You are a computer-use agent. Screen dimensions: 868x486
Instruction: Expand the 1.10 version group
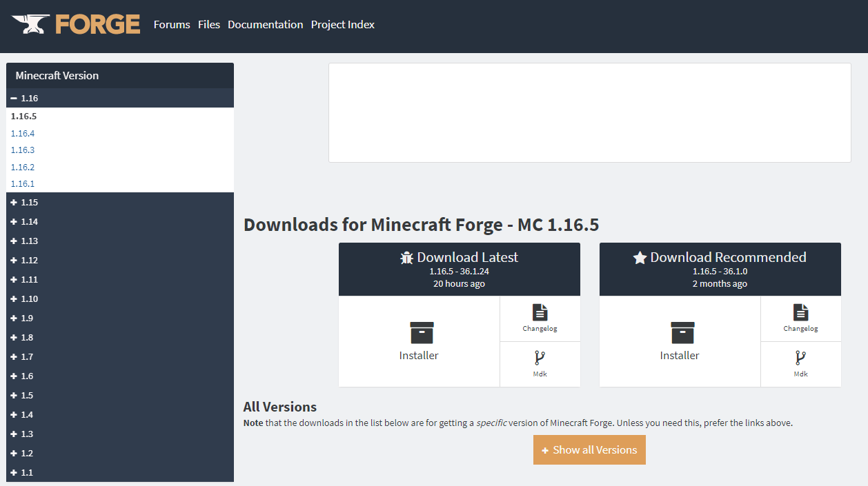pos(120,299)
